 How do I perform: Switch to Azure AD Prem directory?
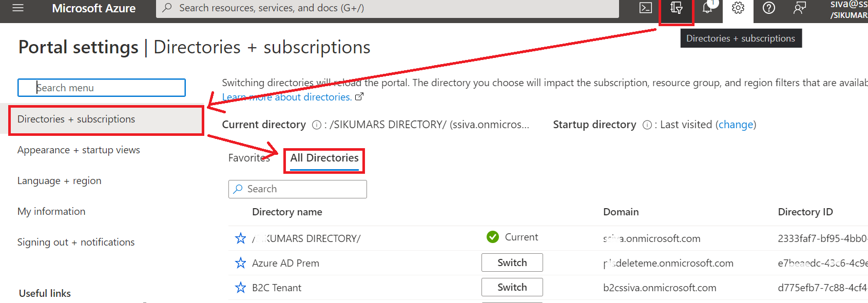tap(512, 262)
